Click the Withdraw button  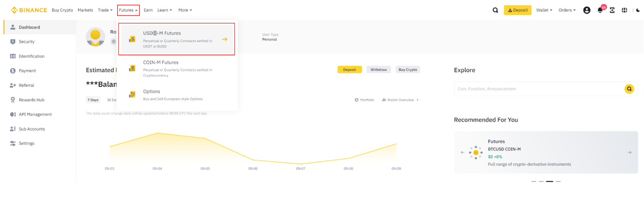click(379, 70)
